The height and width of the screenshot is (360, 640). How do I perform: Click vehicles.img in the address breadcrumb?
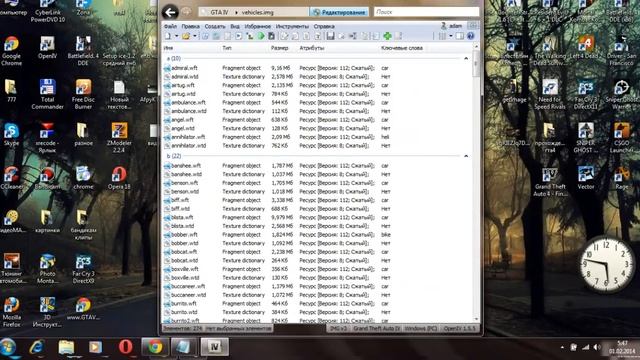click(x=258, y=12)
